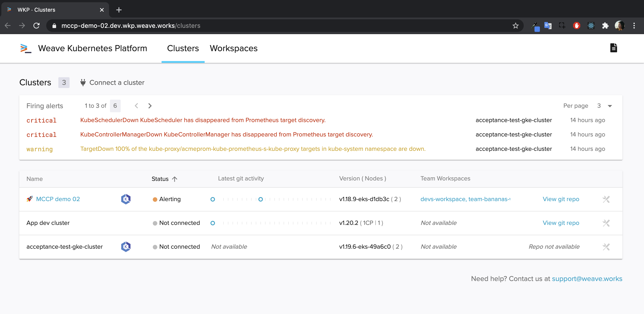644x314 pixels.
Task: Click the Weave Kubernetes Platform logo
Action: 26,48
